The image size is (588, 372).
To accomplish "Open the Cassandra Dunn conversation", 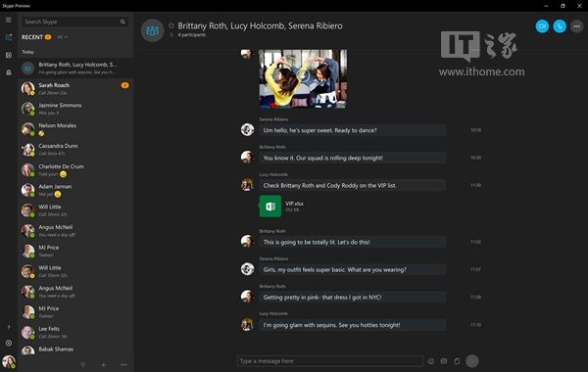I will [75, 149].
